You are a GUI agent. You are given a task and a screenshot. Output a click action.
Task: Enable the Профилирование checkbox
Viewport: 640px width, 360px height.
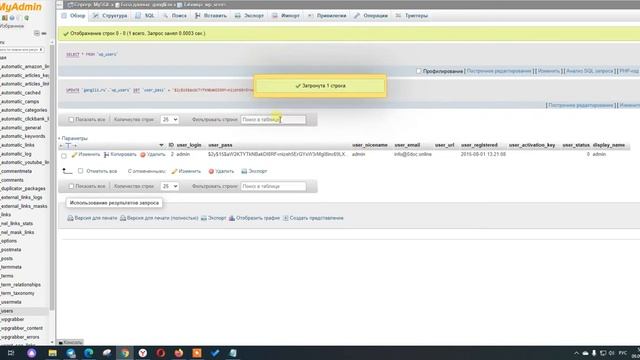click(418, 71)
